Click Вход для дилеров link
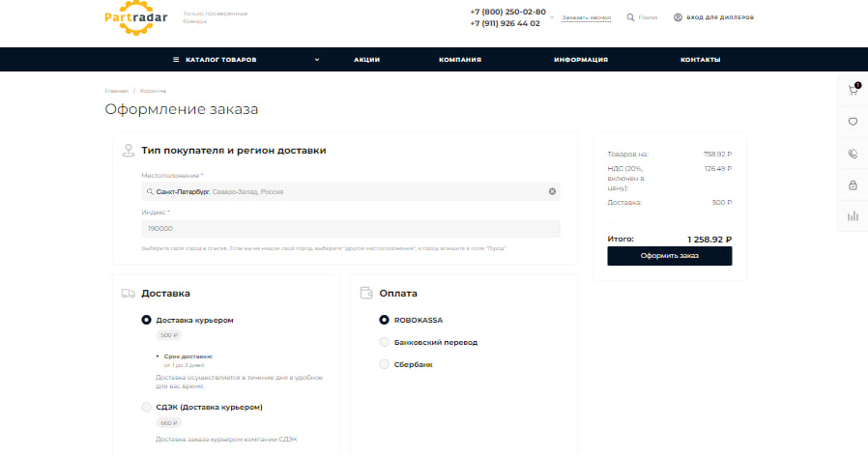This screenshot has height=455, width=868. point(720,17)
